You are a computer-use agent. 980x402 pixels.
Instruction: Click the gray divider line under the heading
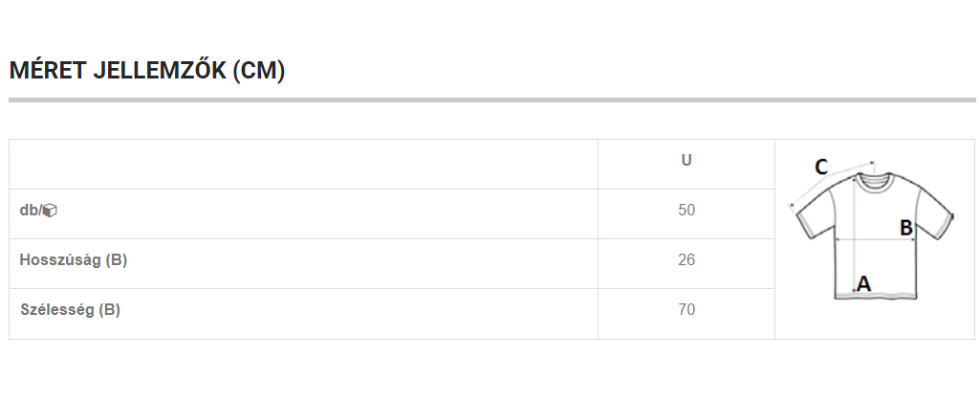[x=491, y=100]
